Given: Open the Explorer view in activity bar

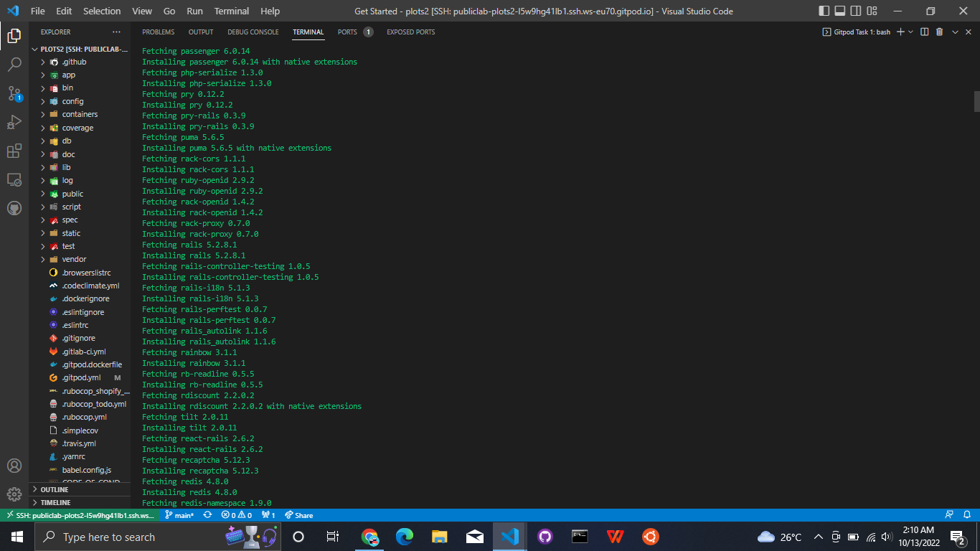Looking at the screenshot, I should [x=14, y=35].
